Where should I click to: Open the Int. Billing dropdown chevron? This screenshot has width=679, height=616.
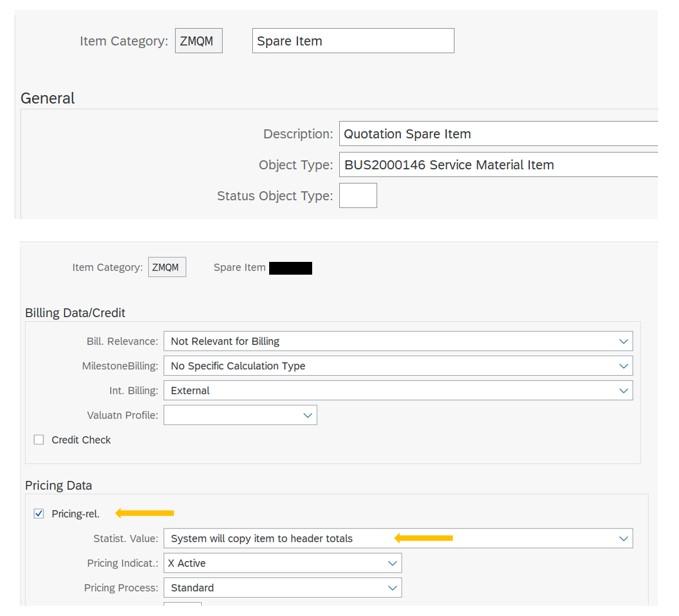click(x=623, y=390)
